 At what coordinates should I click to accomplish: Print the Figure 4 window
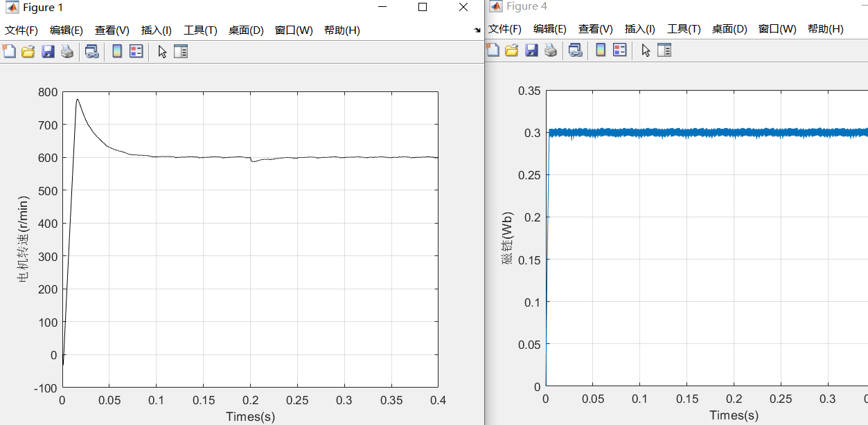click(551, 51)
